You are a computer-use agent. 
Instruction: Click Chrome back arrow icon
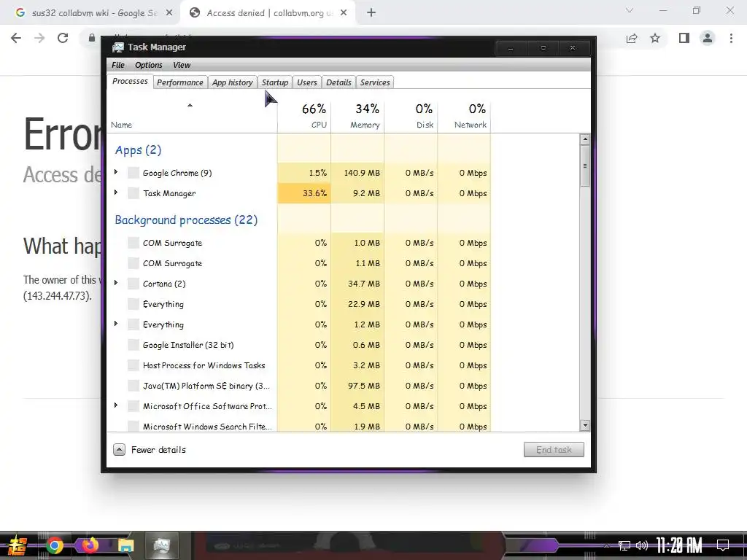click(16, 38)
